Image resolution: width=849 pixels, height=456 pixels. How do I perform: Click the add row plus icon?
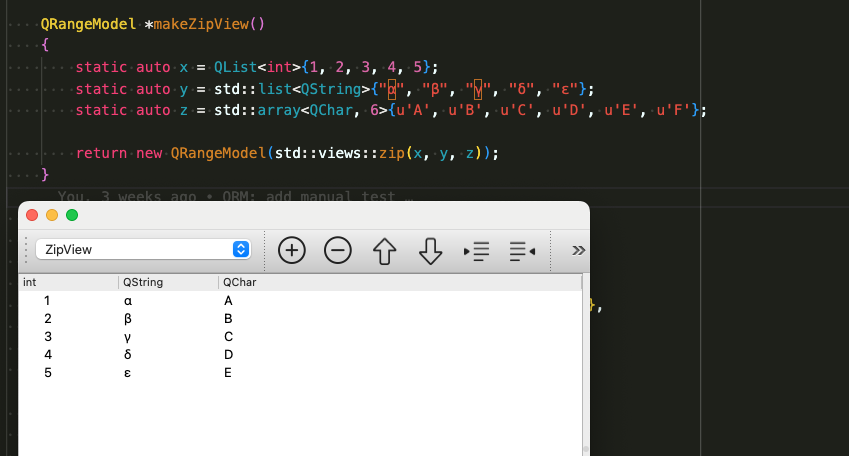pos(291,251)
